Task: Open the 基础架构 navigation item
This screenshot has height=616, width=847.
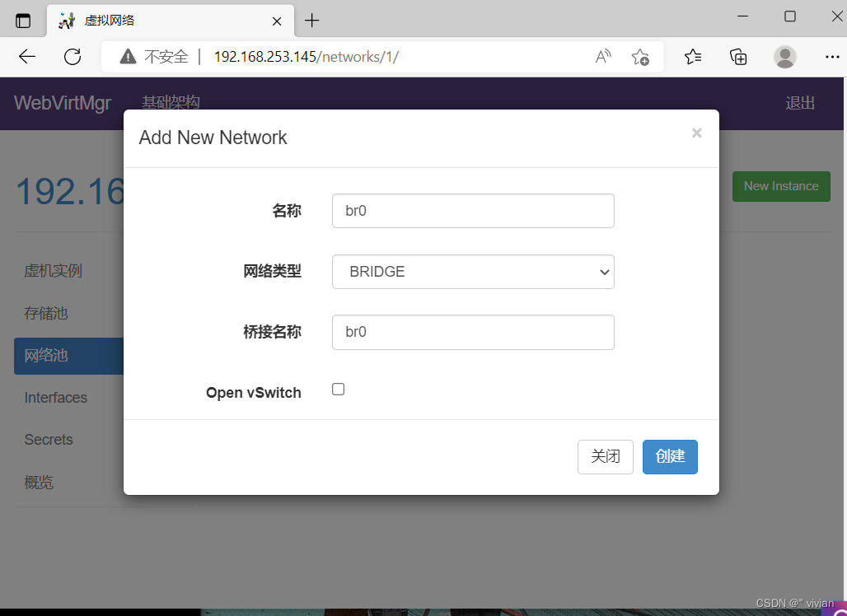Action: tap(171, 102)
